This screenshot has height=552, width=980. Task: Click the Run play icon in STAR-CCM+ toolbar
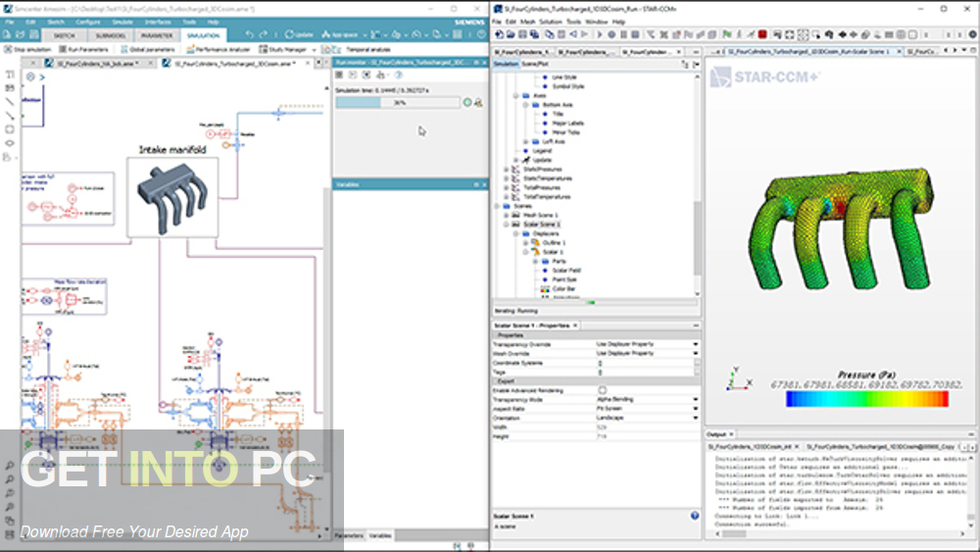(x=599, y=35)
